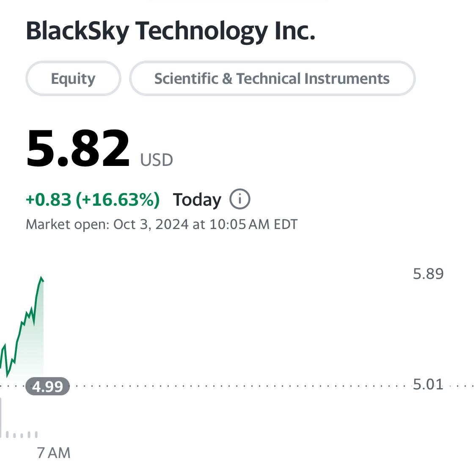Click the 5.82 current price figure

[78, 148]
